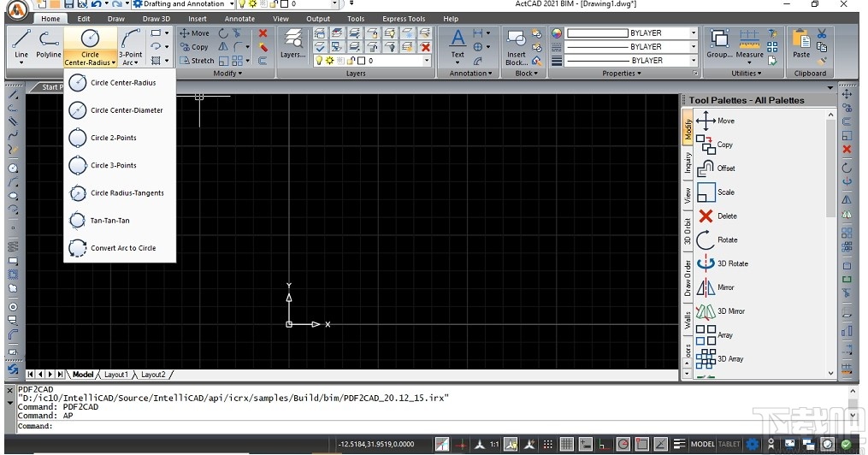
Task: Open the Express Tools ribbon tab
Action: pyautogui.click(x=404, y=18)
